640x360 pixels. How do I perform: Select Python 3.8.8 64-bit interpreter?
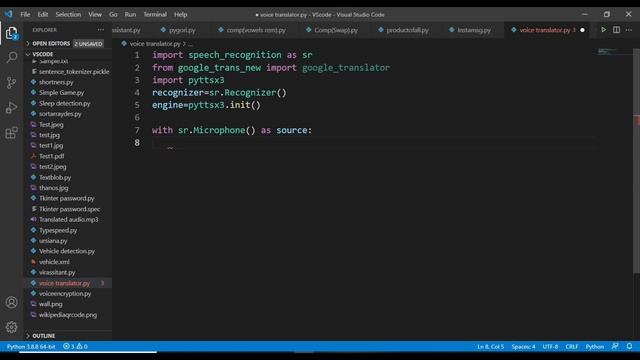tap(31, 347)
